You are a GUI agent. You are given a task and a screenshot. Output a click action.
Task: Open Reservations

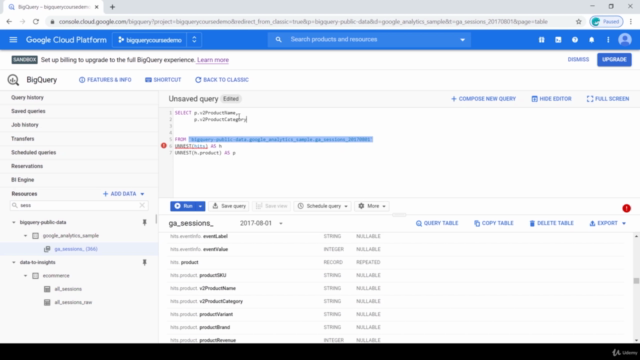pyautogui.click(x=27, y=166)
